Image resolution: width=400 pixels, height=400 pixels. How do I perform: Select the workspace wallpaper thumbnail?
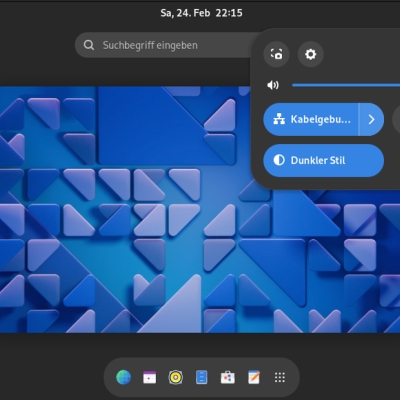(200, 210)
